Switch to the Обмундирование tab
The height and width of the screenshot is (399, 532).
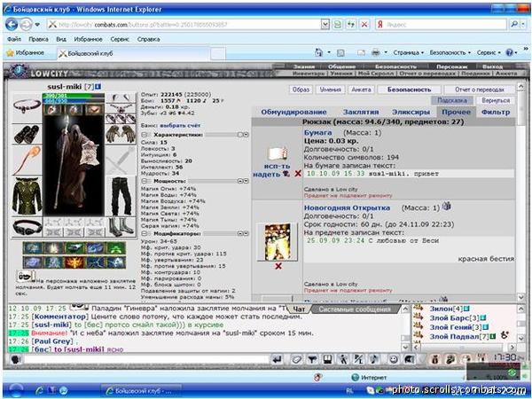point(293,112)
